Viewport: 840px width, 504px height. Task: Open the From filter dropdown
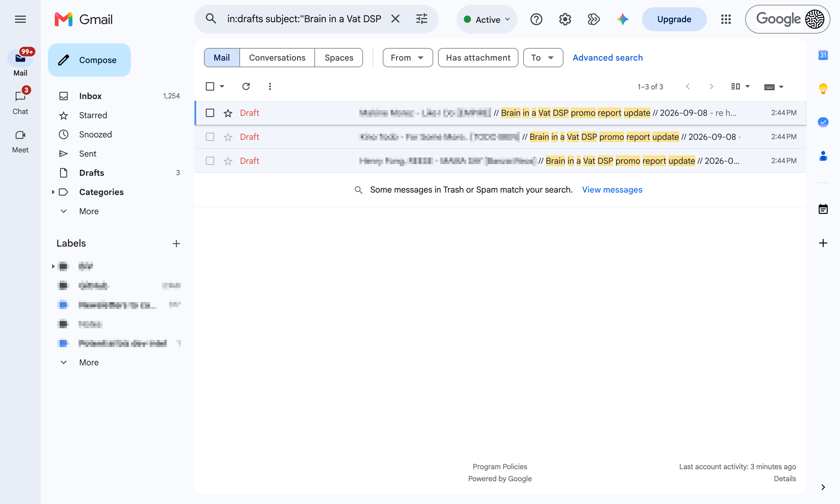coord(407,58)
